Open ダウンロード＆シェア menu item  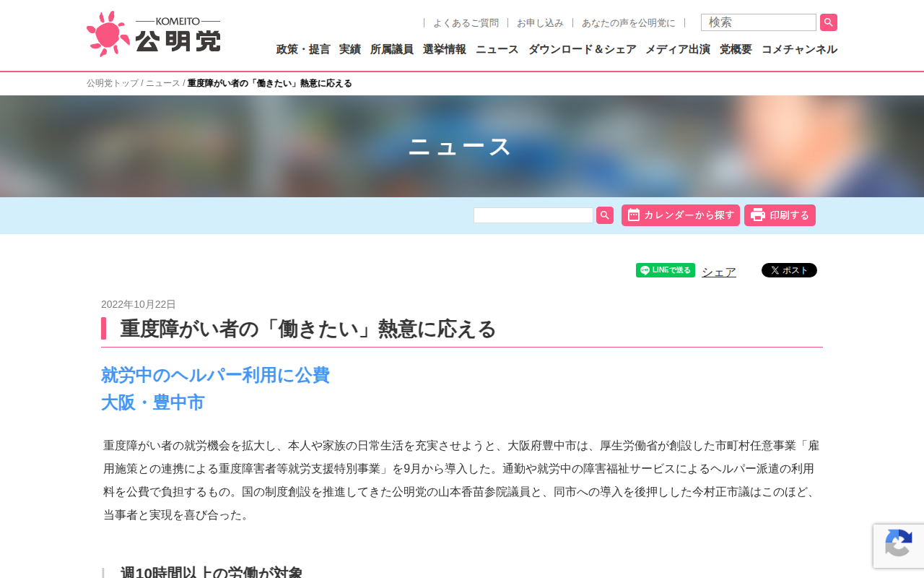click(583, 49)
